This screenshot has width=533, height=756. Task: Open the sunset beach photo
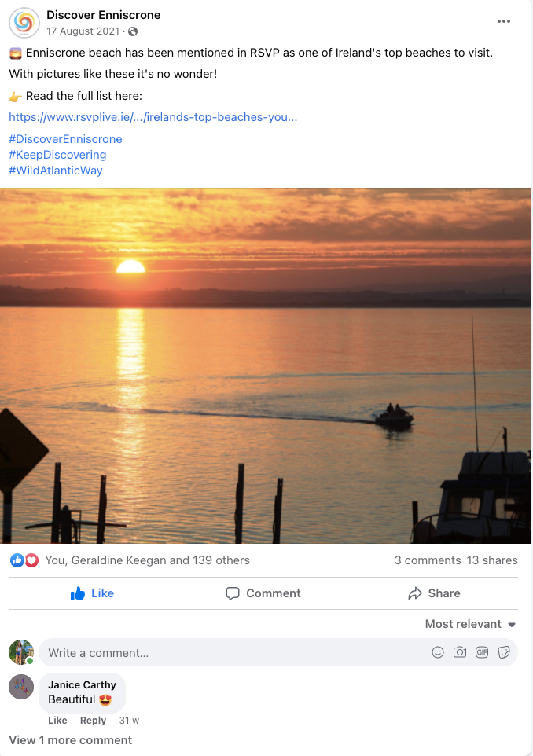tap(266, 365)
